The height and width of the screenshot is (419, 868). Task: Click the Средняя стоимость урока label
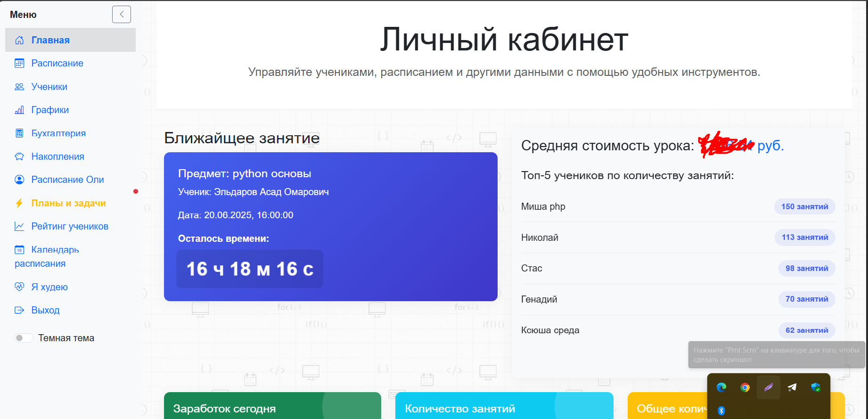(607, 146)
